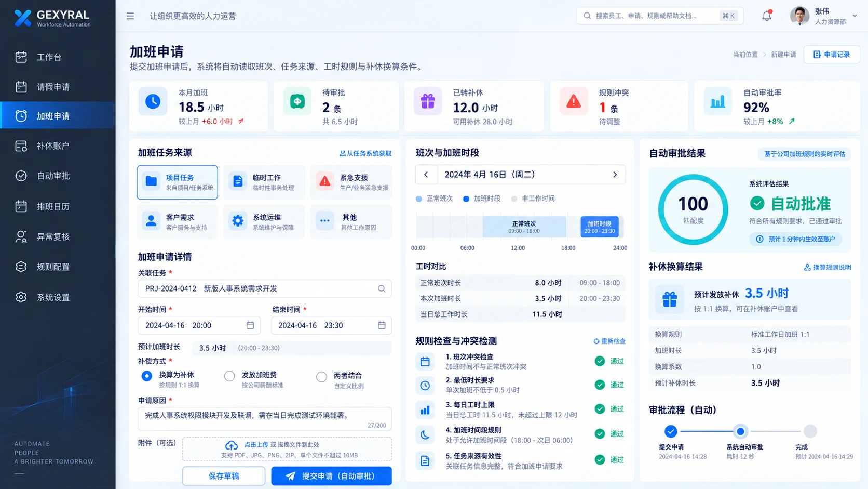Select the 换算为补休 radio option

[147, 376]
